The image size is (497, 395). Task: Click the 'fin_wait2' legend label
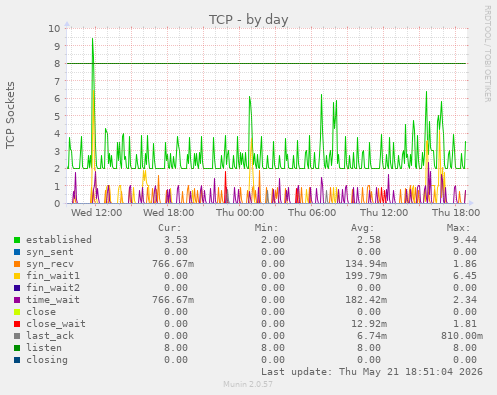coord(53,288)
